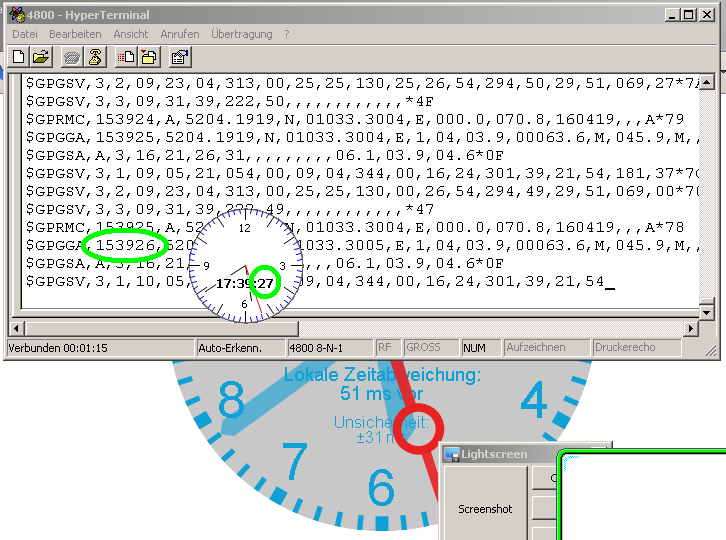
Task: Click the horizontal scrollbar left arrow
Action: pyautogui.click(x=16, y=328)
